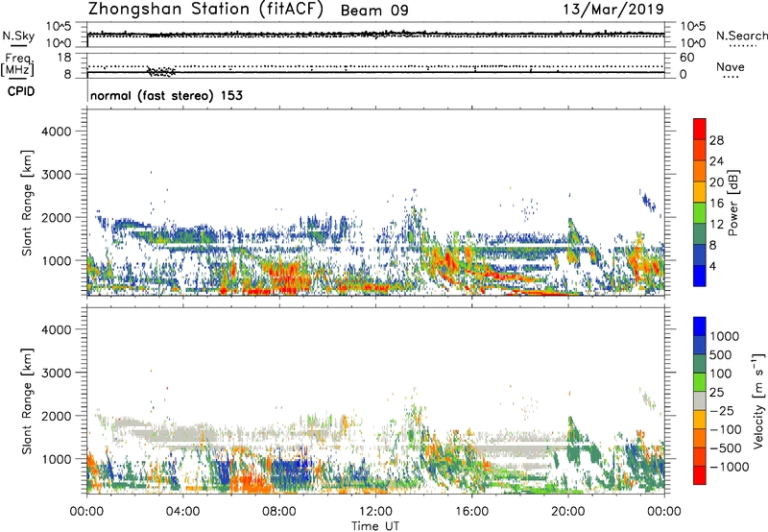This screenshot has width=768, height=532.
Task: Click the 'N.Sky' legend label
Action: [x=18, y=36]
